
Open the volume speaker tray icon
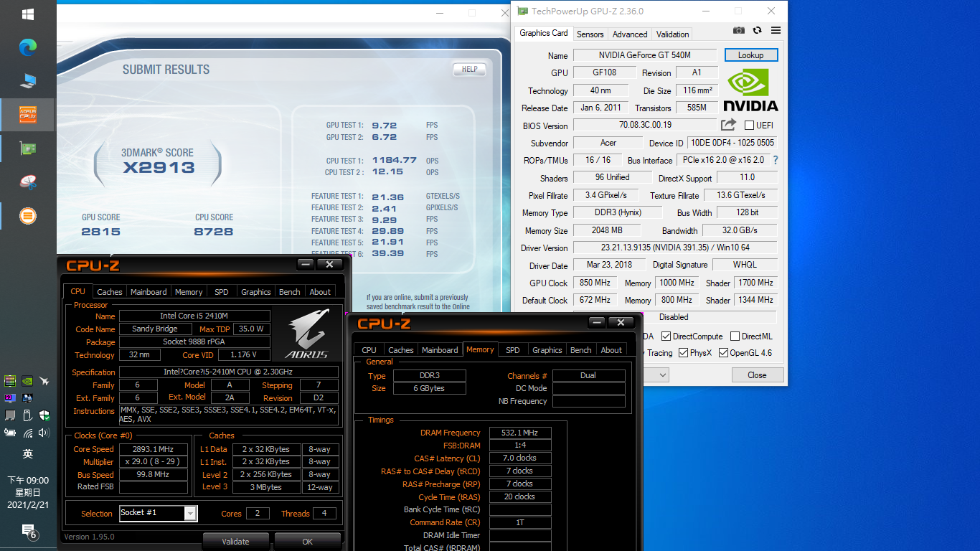pos(44,433)
